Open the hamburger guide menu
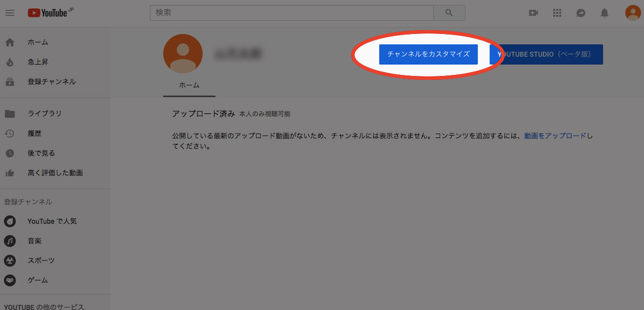 [10, 13]
